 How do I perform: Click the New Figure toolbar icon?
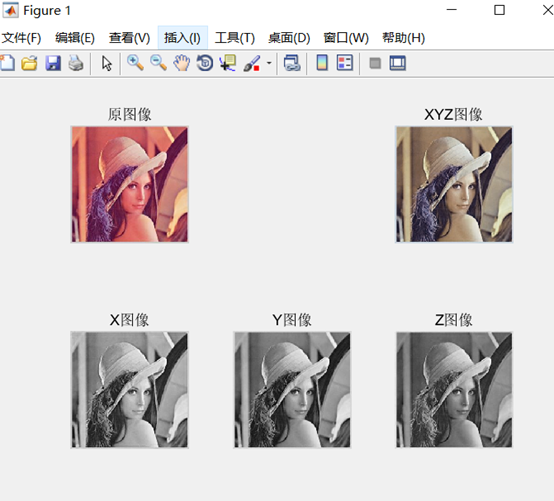7,63
